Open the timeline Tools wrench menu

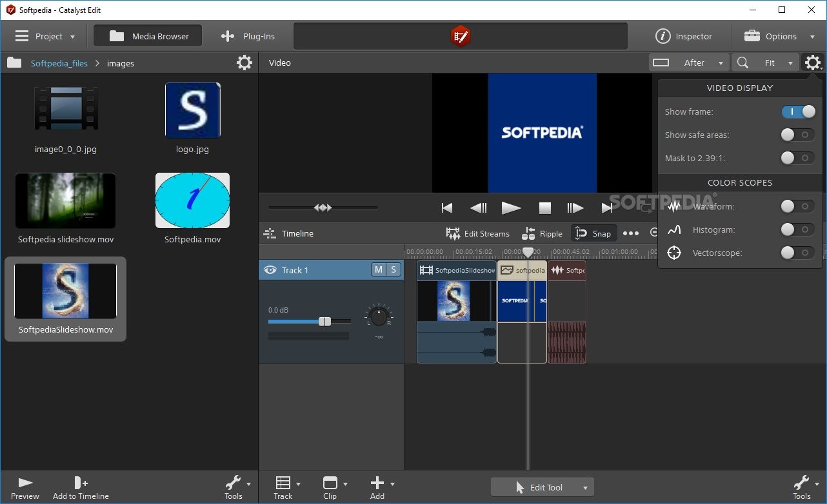pyautogui.click(x=805, y=488)
